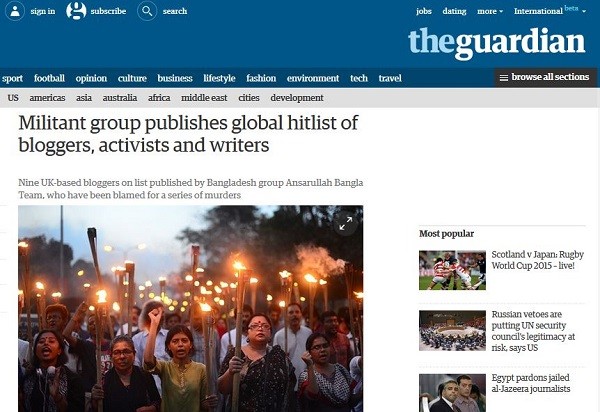This screenshot has height=412, width=600.
Task: Open the Russian vetoes article thumbnail
Action: (x=452, y=331)
